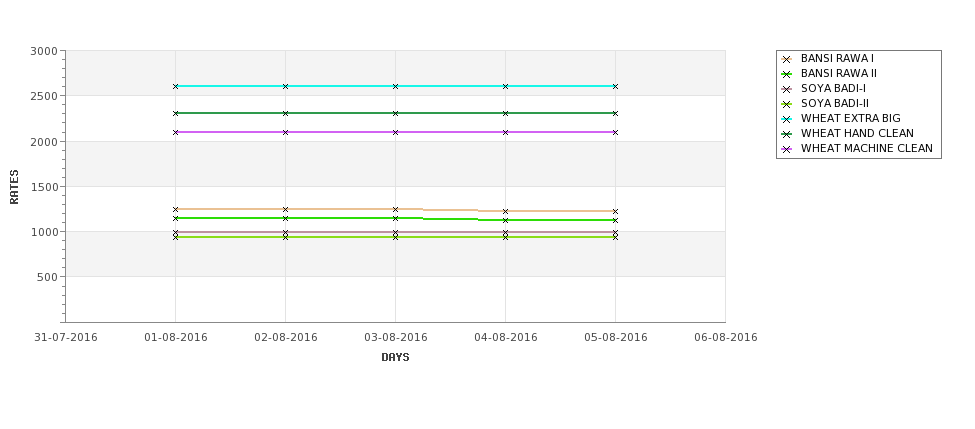The height and width of the screenshot is (429, 975).
Task: Click the SOYA BADI-II legend marker
Action: 786,104
